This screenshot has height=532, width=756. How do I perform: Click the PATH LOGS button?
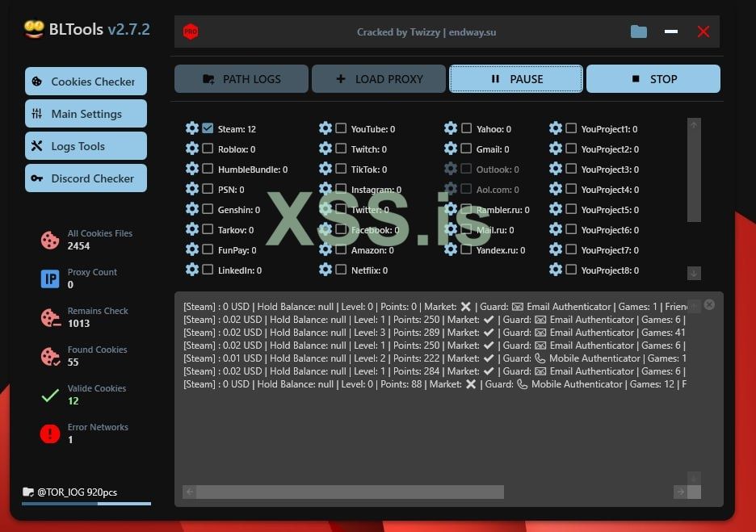[241, 78]
